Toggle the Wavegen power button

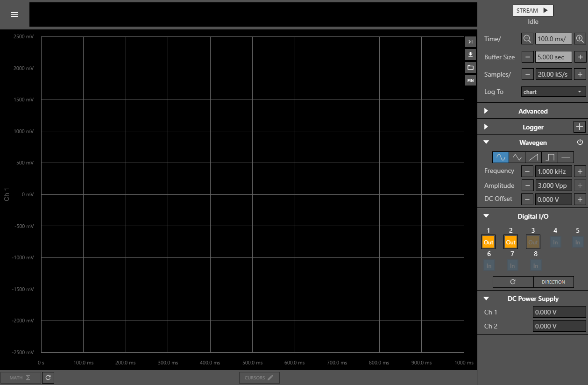pyautogui.click(x=580, y=142)
